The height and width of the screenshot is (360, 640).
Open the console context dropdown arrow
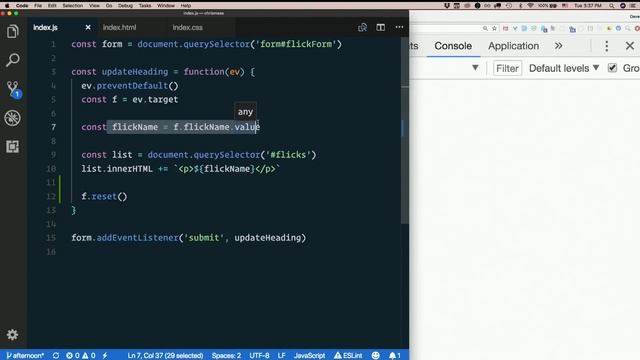click(475, 68)
